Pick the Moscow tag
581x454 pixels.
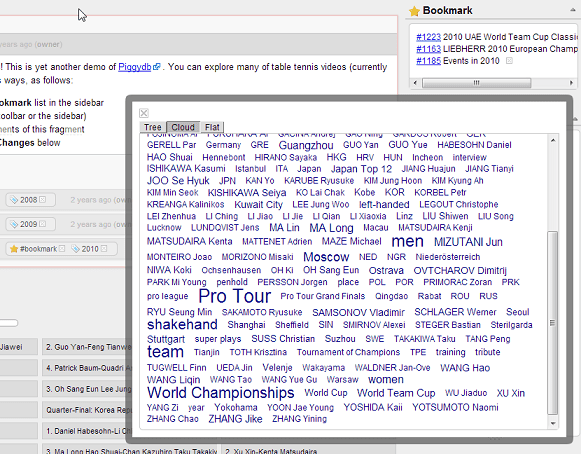[x=326, y=257]
